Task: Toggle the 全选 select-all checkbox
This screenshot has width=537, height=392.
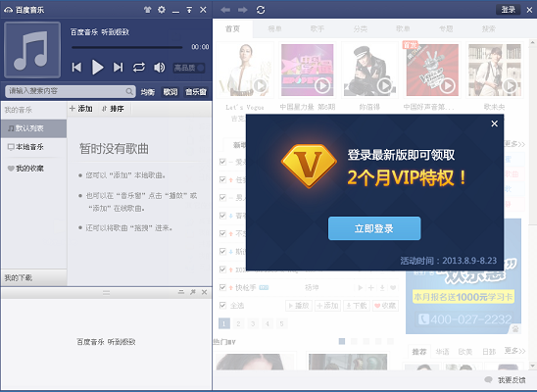Action: 222,305
